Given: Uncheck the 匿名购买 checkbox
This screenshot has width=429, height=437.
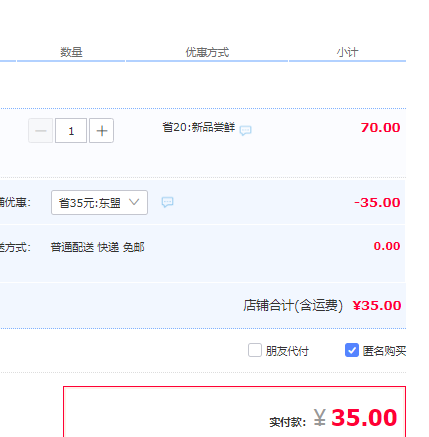Looking at the screenshot, I should [352, 350].
